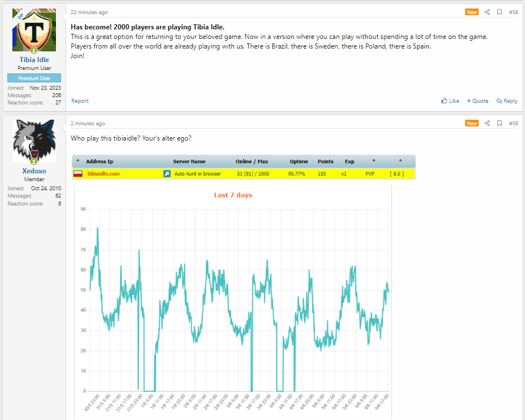Open the Xedoxo username profile link
The width and height of the screenshot is (525, 420).
[x=34, y=171]
